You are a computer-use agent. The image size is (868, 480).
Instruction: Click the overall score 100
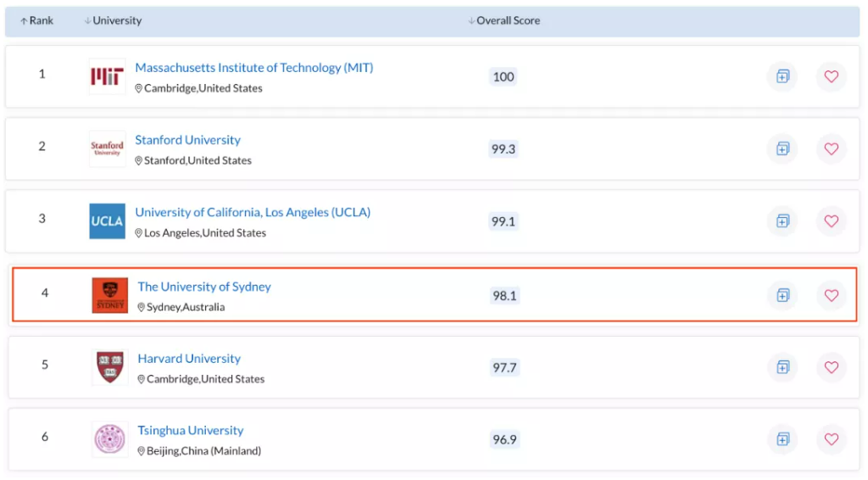pos(504,77)
